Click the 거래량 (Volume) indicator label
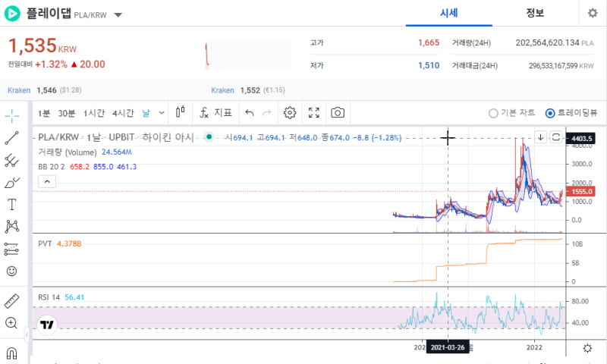The width and height of the screenshot is (607, 364). (x=68, y=152)
